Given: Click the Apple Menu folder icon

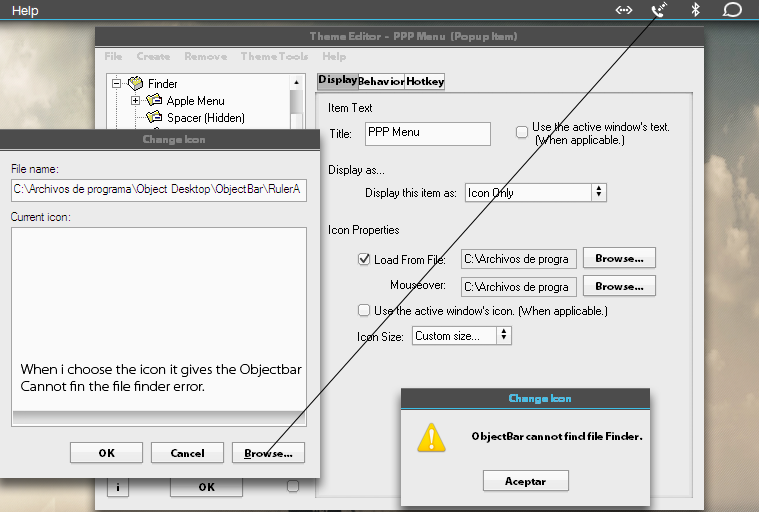Looking at the screenshot, I should [x=154, y=100].
